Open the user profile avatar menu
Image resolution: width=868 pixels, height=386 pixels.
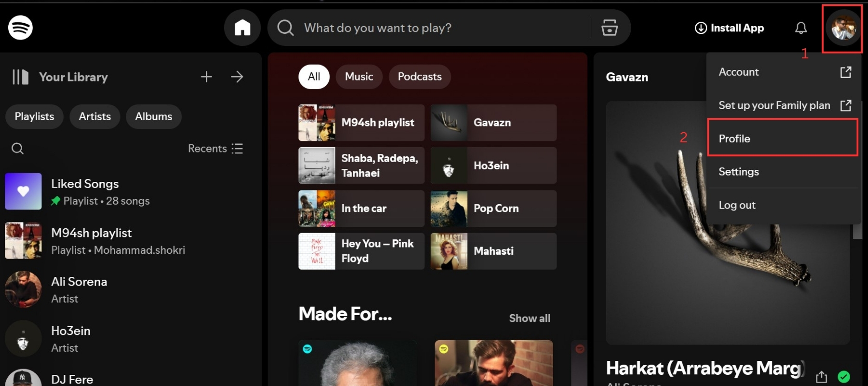843,28
